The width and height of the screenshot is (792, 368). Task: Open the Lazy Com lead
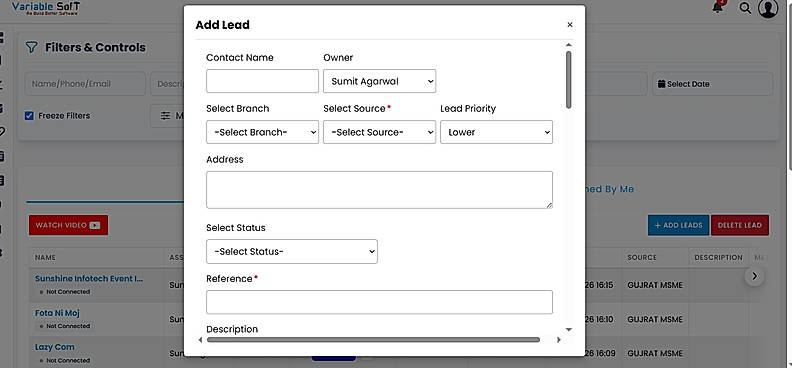pyautogui.click(x=55, y=347)
